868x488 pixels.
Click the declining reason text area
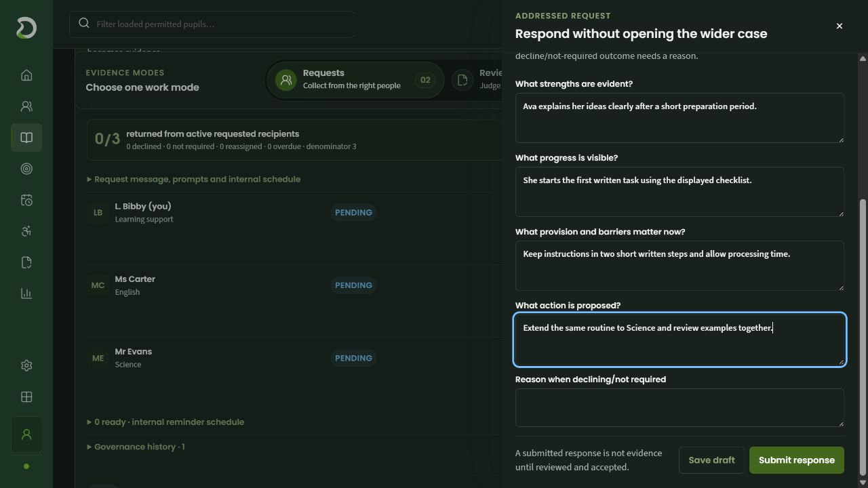point(679,407)
